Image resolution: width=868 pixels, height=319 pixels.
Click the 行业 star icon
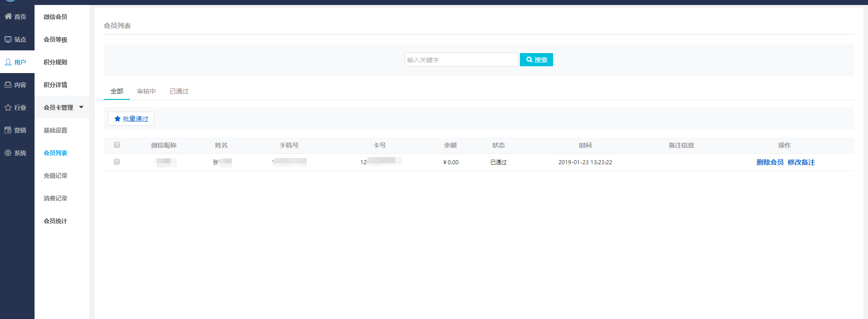point(8,108)
